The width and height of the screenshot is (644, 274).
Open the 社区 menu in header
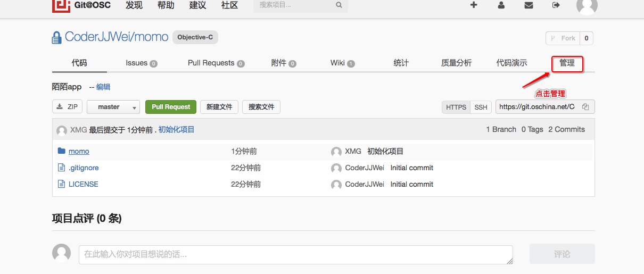[x=230, y=5]
